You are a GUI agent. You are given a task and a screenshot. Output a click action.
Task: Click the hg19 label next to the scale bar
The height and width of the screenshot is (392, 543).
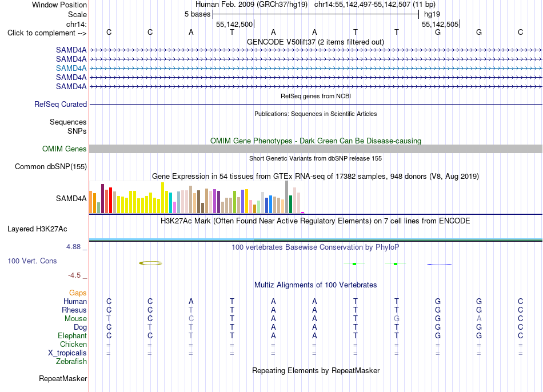click(x=432, y=14)
